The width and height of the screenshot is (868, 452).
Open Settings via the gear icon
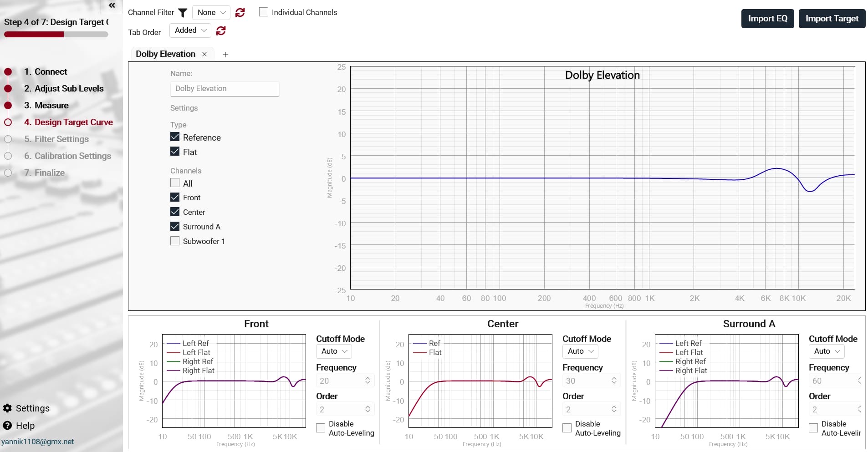pyautogui.click(x=7, y=408)
